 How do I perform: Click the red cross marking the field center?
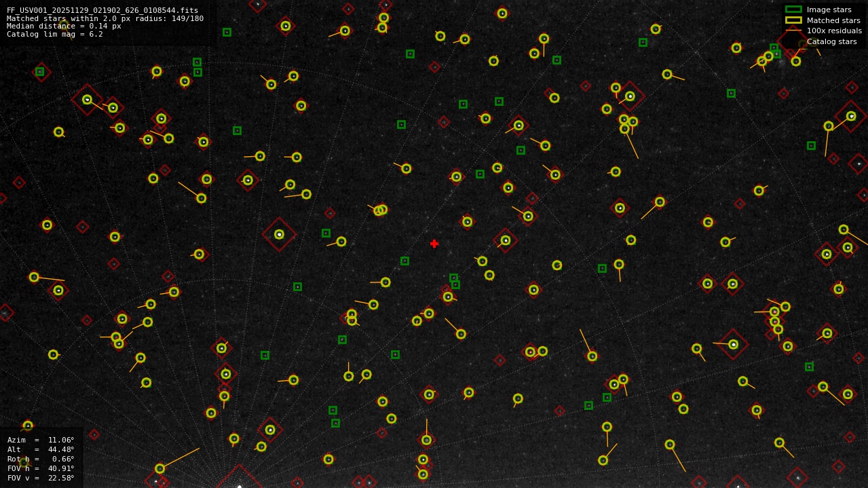coord(434,244)
